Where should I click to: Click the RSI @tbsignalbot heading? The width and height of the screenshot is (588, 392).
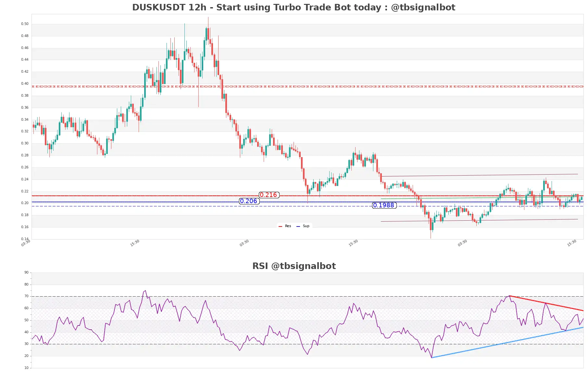point(294,266)
